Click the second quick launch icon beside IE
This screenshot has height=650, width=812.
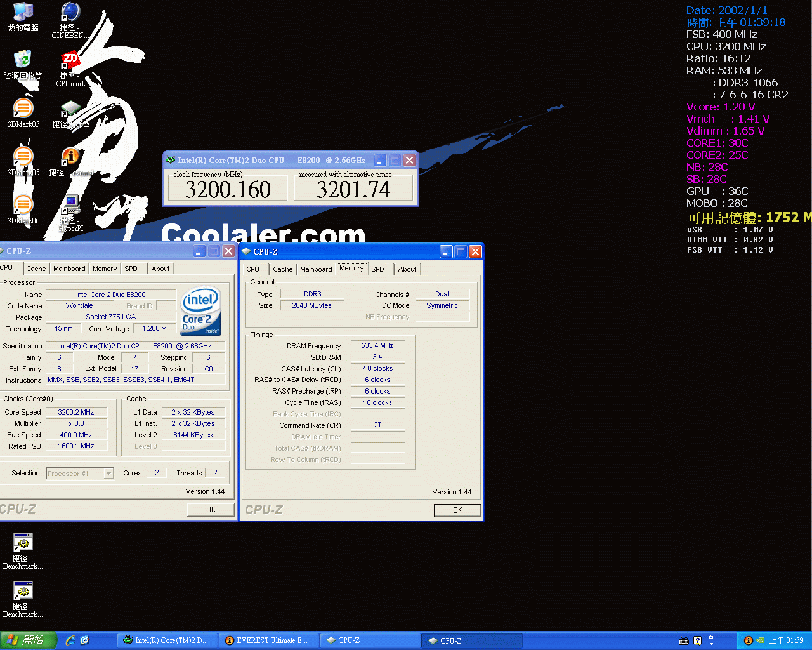(x=85, y=640)
